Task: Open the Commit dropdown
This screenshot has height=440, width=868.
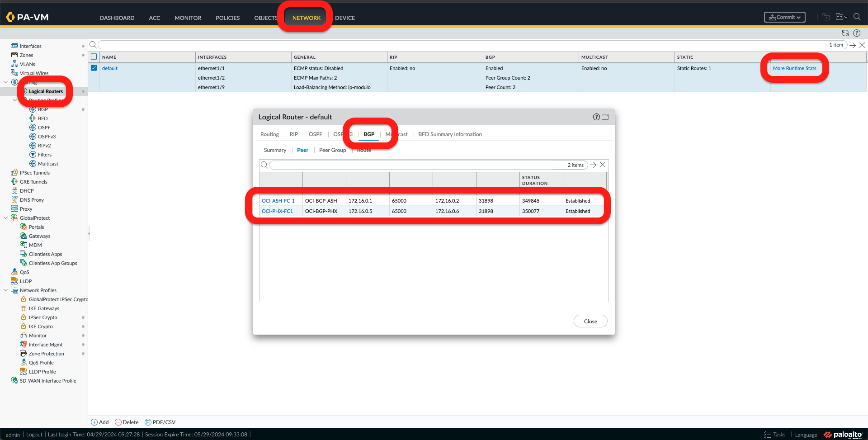Action: pos(784,17)
